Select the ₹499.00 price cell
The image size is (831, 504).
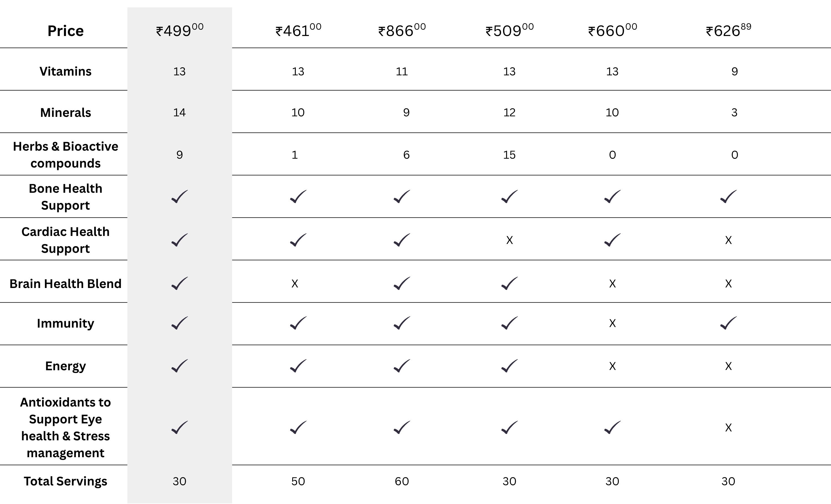[x=179, y=31]
